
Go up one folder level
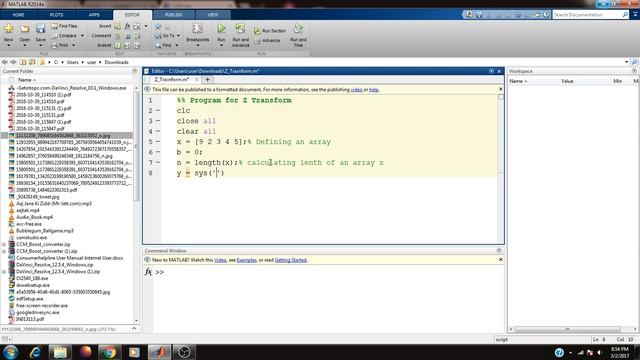click(x=23, y=62)
